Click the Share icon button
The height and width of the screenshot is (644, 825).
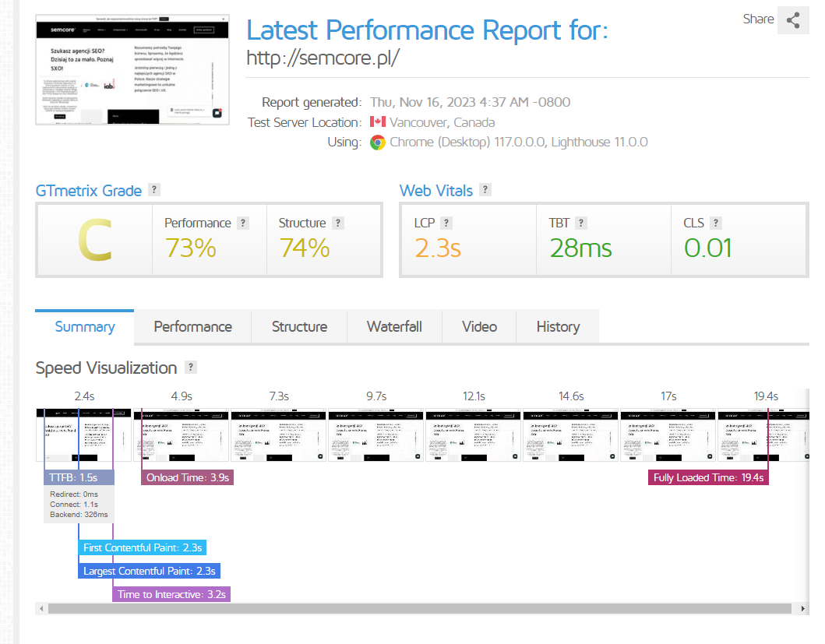coord(793,20)
